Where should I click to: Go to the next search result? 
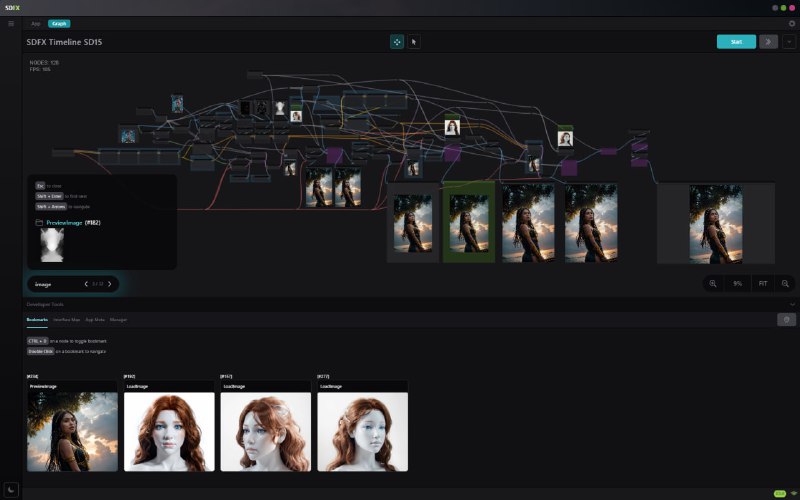110,284
